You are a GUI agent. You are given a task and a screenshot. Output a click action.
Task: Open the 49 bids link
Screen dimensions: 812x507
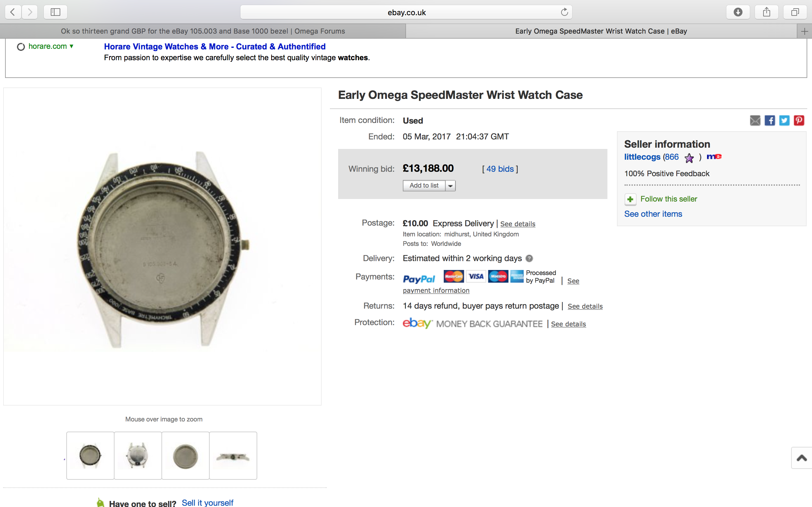click(500, 169)
